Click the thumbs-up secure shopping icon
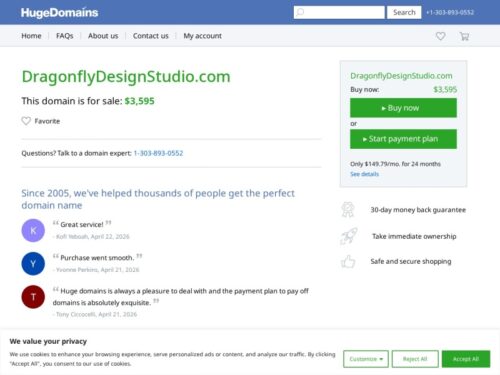Viewport: 500px width, 375px height. coord(348,261)
